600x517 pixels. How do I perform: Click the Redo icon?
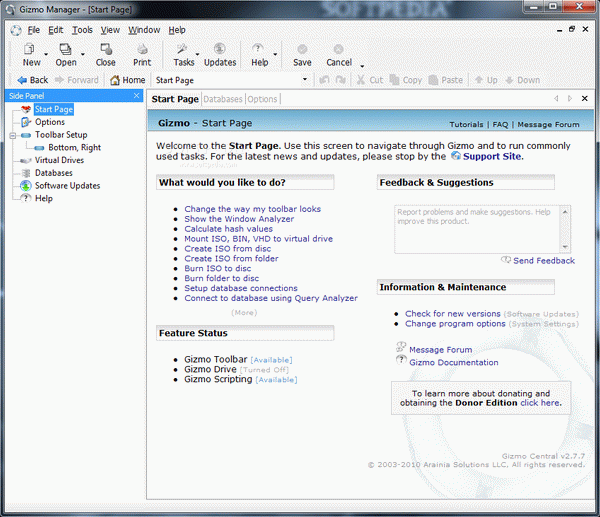[341, 80]
